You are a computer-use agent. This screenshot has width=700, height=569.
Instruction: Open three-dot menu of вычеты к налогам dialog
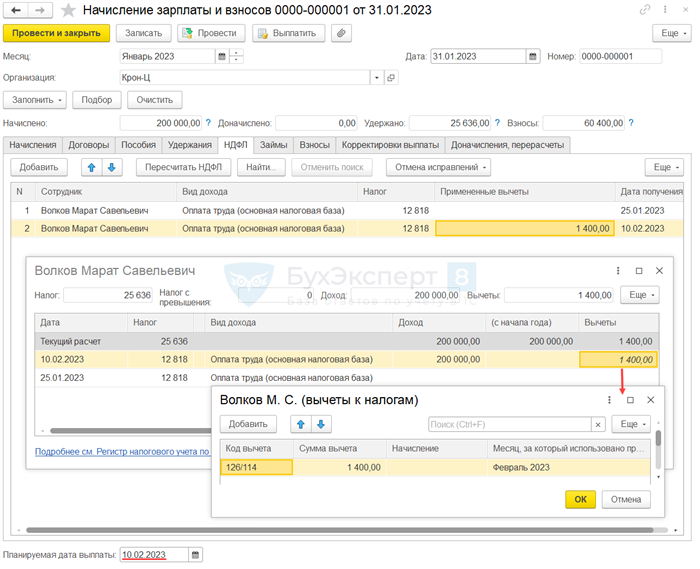coord(609,400)
